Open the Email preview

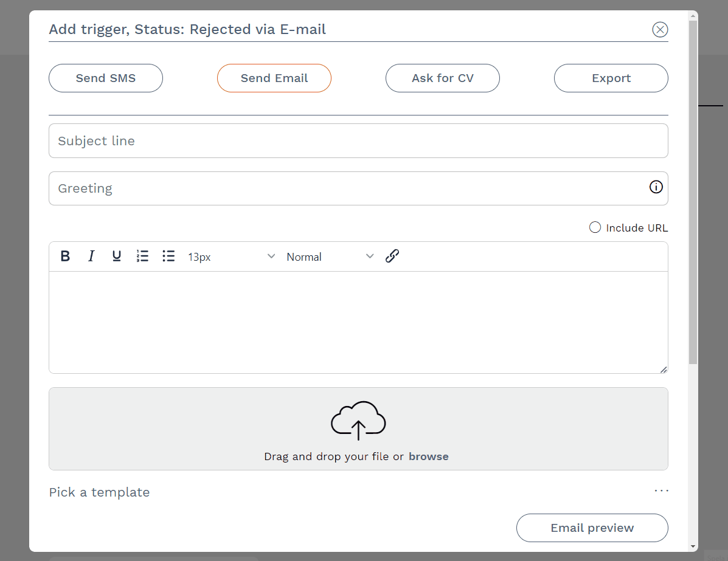pyautogui.click(x=592, y=528)
